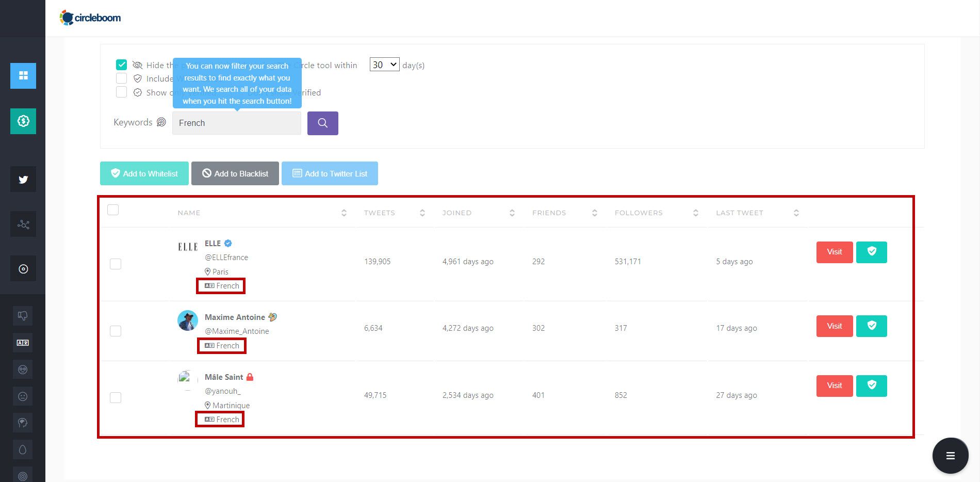This screenshot has height=482, width=980.
Task: Click the Paris location text
Action: 220,271
